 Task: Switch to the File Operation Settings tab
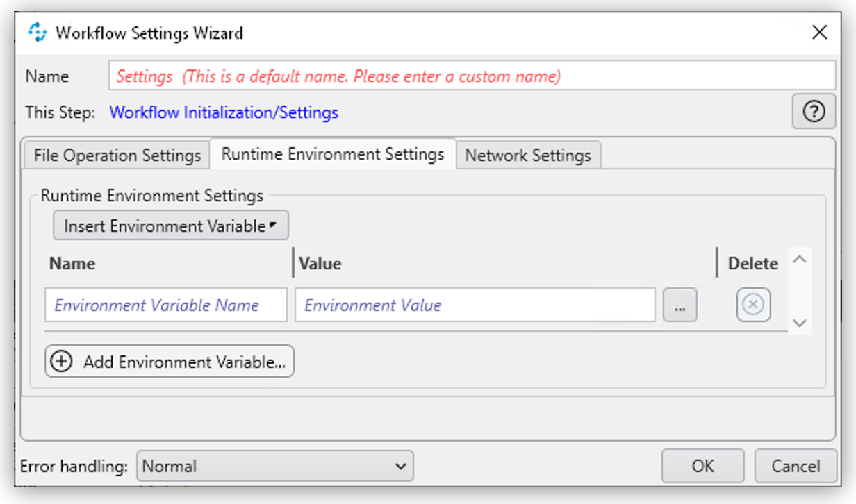click(x=117, y=155)
